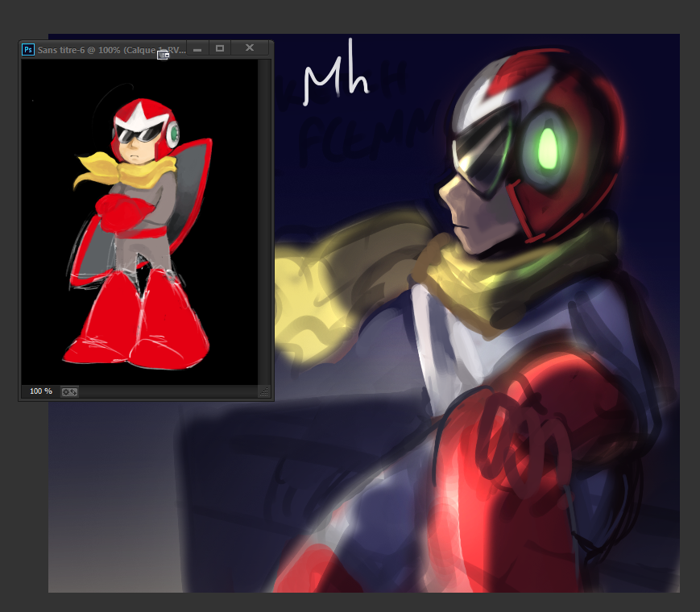Close the Sans titre-6 document window
The image size is (700, 612).
[x=250, y=48]
